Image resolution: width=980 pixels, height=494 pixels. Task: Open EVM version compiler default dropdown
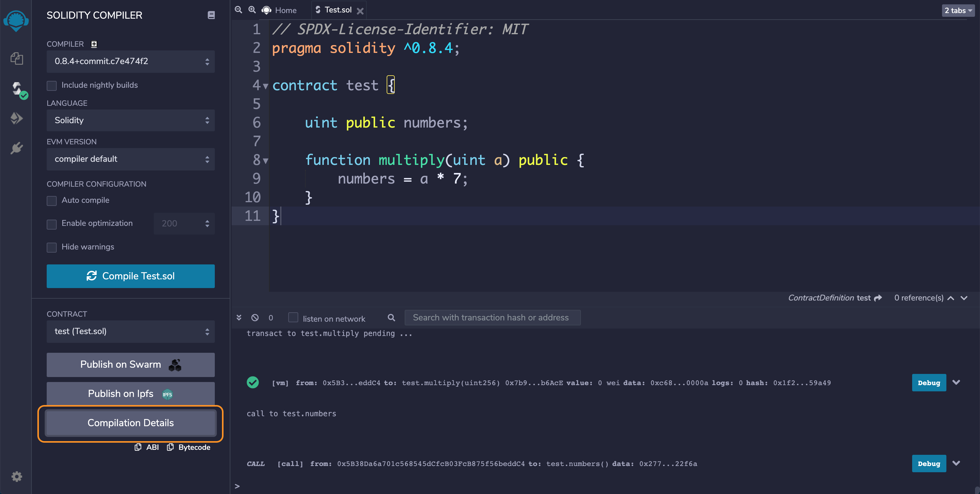[130, 159]
